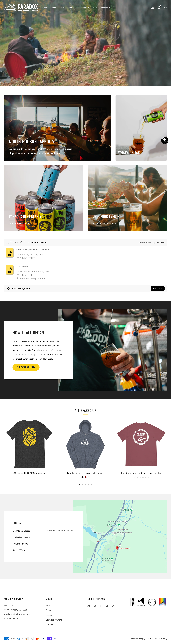Screen dimensions: 171x644
Task: Click The Paradox Story button
Action: (x=26, y=367)
